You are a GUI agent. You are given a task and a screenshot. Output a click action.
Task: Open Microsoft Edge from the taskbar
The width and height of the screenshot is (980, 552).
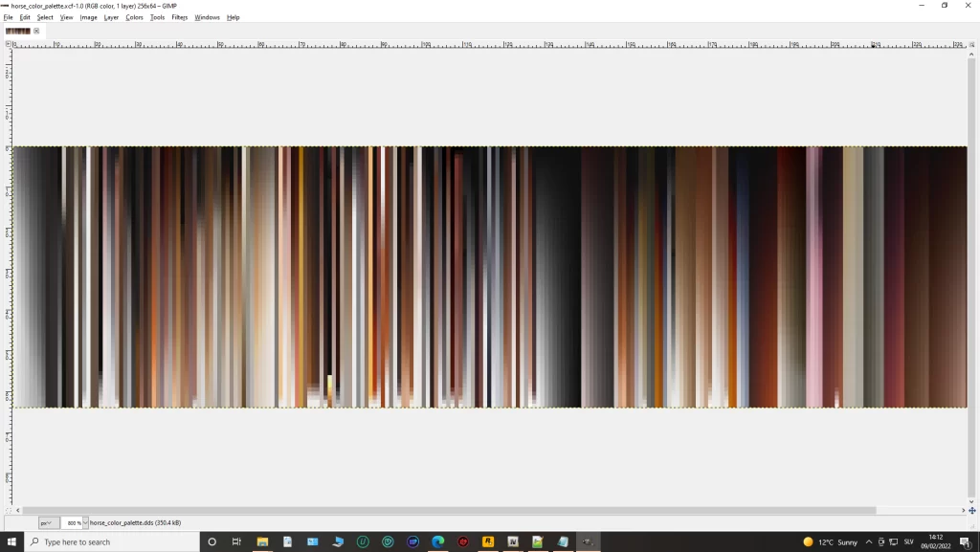click(437, 541)
